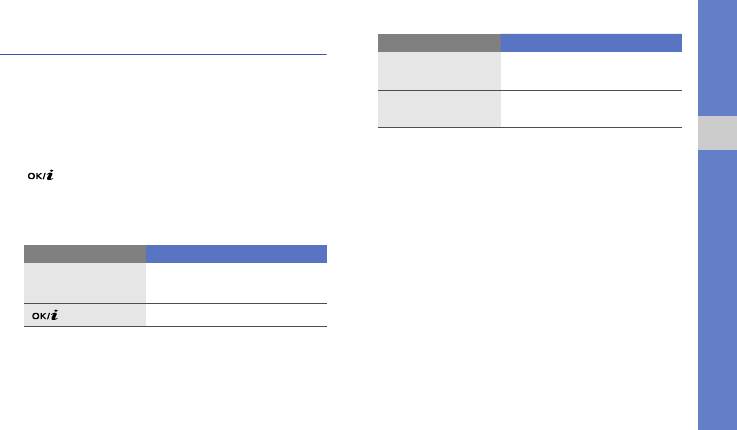
Task: Click the first gray row cell in the upper table
Action: 439,71
